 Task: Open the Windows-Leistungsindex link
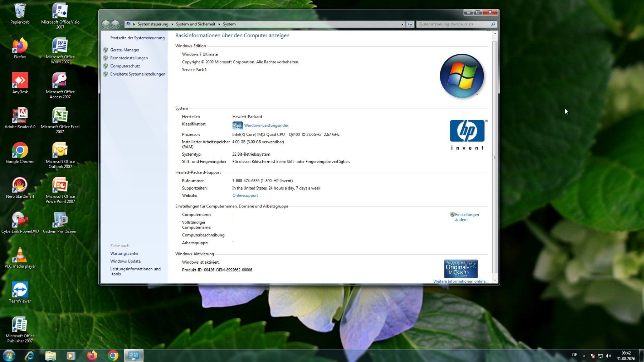[266, 125]
